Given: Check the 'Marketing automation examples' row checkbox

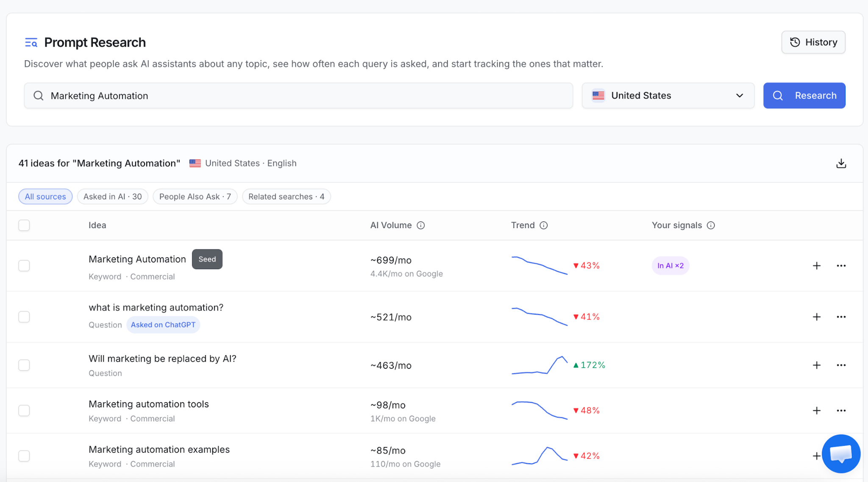Looking at the screenshot, I should (x=24, y=456).
